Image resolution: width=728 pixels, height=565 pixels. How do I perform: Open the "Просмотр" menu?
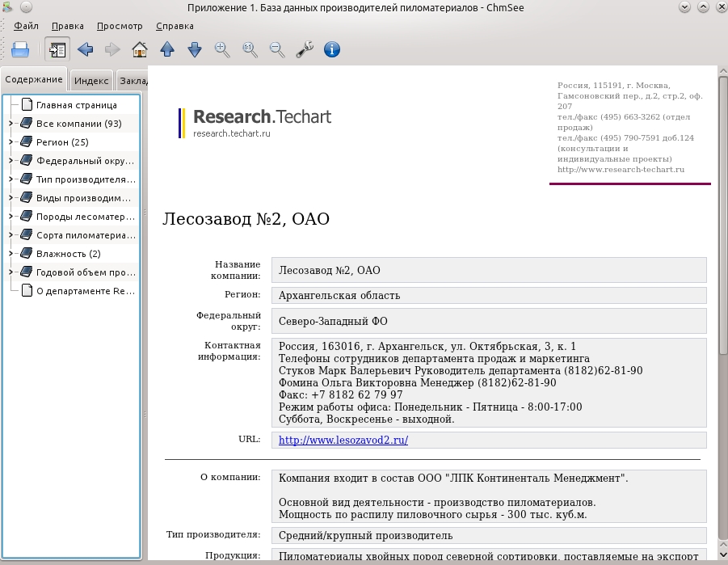[x=120, y=26]
